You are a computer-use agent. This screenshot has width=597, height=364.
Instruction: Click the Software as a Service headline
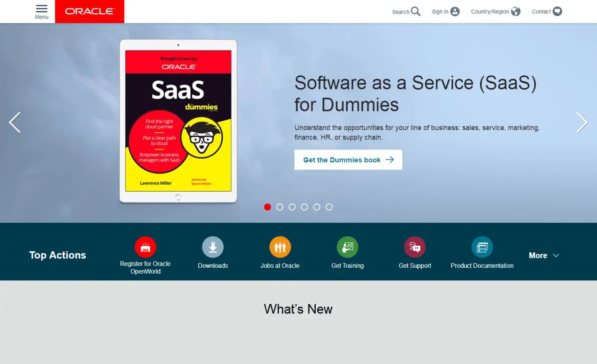coord(416,93)
